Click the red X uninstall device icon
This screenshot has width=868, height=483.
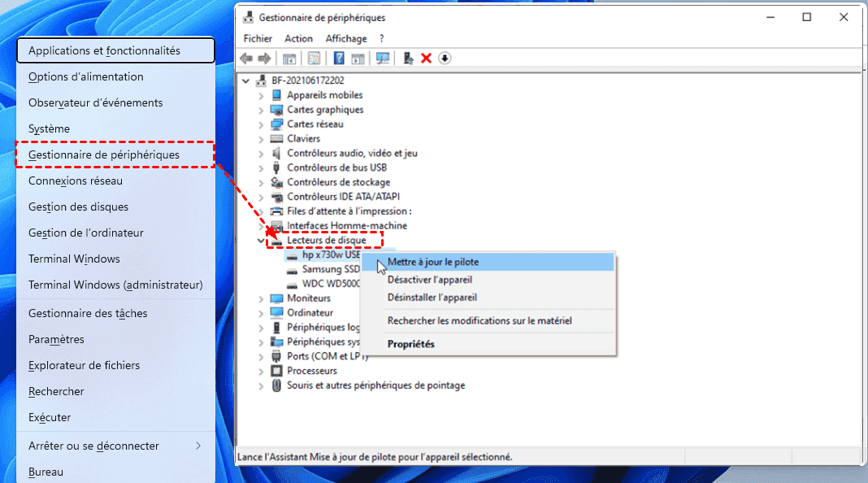click(426, 59)
